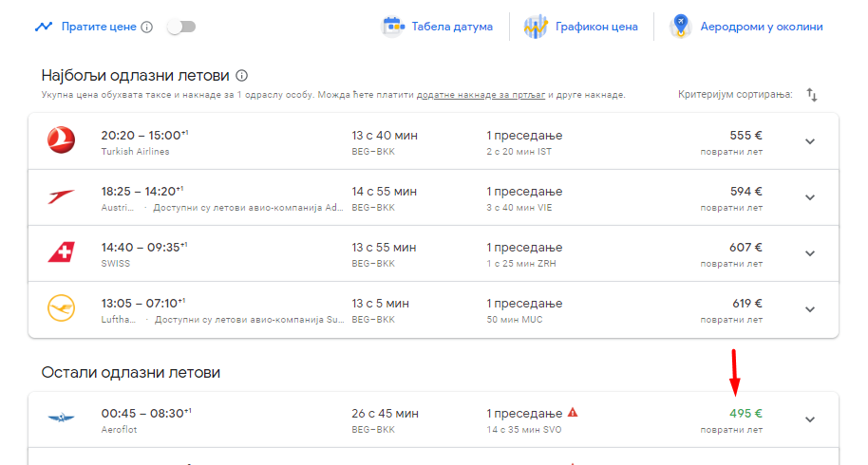Image resolution: width=868 pixels, height=465 pixels.
Task: Click the SWISS carrier name
Action: pyautogui.click(x=115, y=263)
